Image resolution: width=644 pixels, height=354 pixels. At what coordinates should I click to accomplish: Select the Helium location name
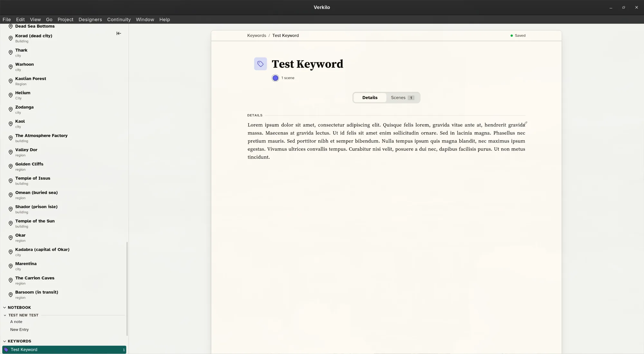click(x=23, y=93)
